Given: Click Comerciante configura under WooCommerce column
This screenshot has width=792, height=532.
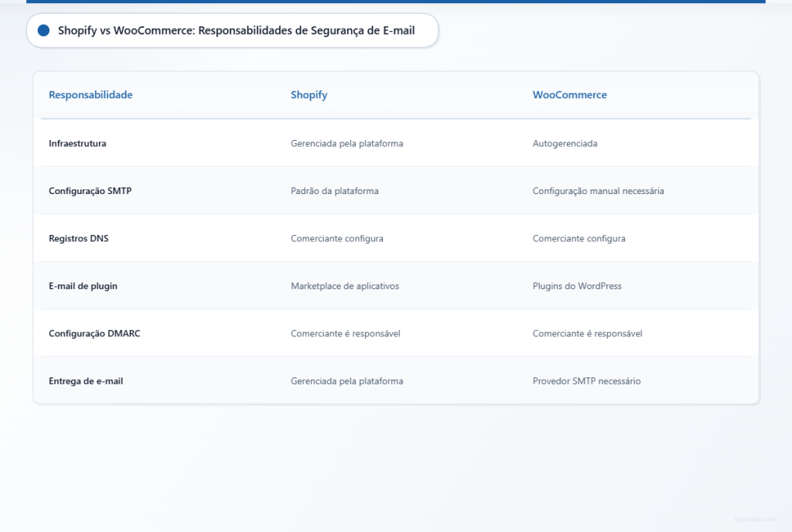Looking at the screenshot, I should point(579,238).
